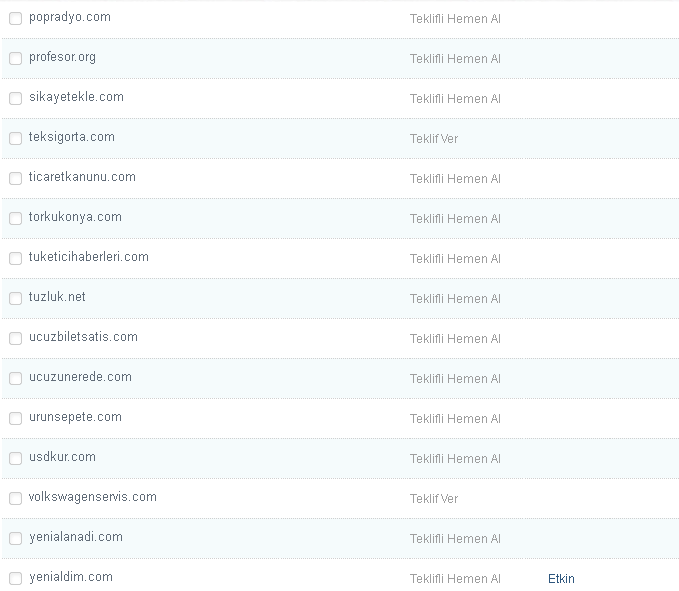The width and height of the screenshot is (679, 591).
Task: Open the ucuzunerede.com domain
Action: click(x=80, y=377)
